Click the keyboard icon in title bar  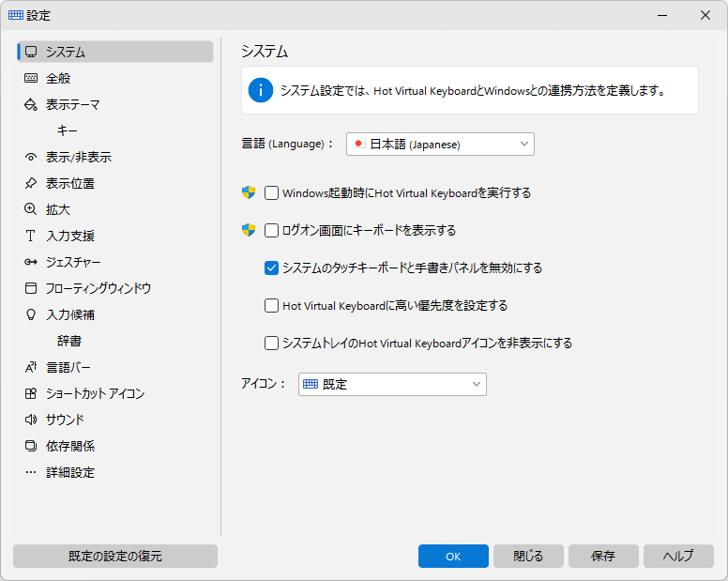[16, 15]
